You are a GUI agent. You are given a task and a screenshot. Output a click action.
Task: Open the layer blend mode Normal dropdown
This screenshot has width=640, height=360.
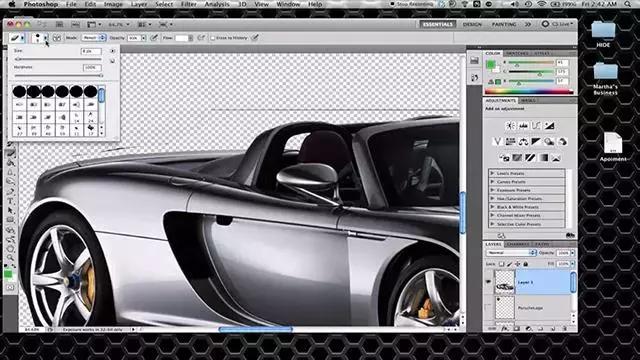click(x=511, y=253)
